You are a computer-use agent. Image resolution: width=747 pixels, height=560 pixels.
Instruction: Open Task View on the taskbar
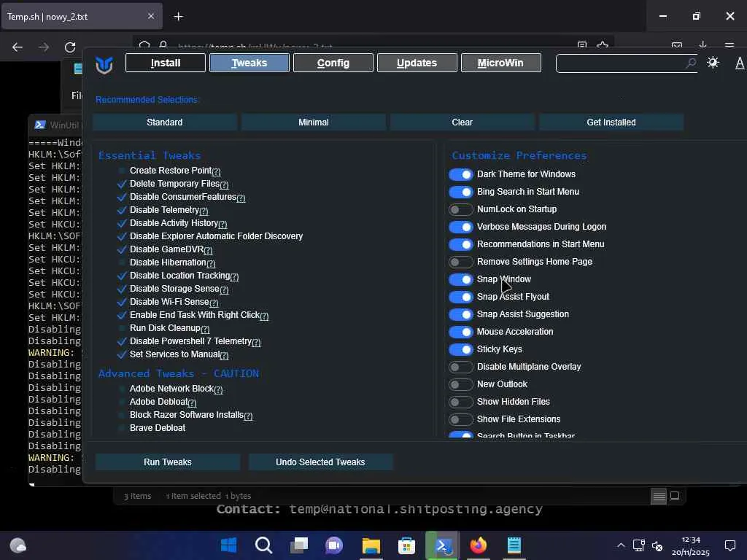click(x=299, y=545)
